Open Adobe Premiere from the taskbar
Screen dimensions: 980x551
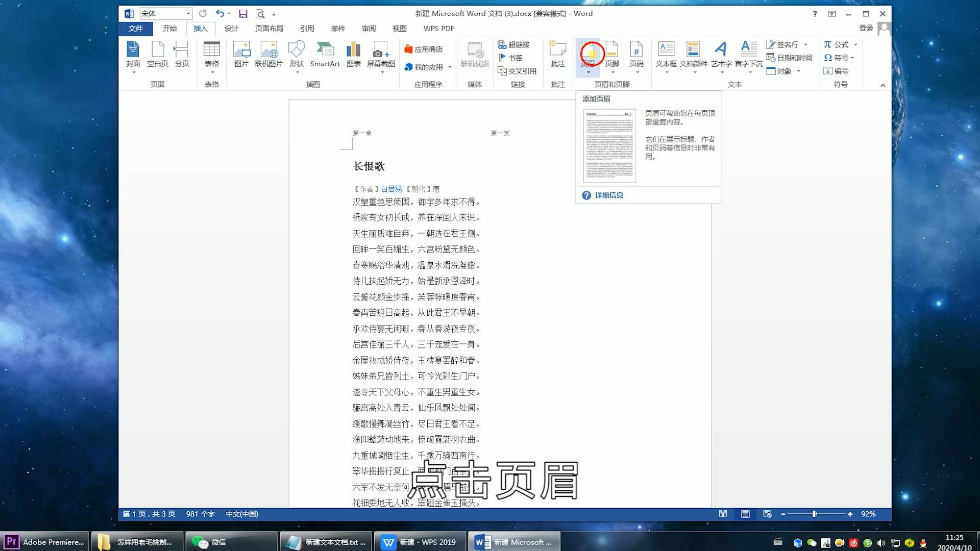point(45,542)
